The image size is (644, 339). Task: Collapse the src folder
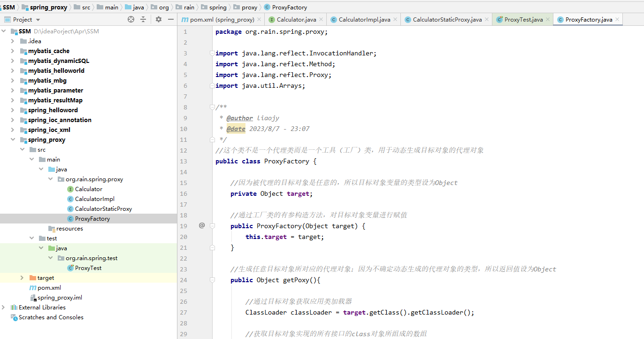point(22,149)
